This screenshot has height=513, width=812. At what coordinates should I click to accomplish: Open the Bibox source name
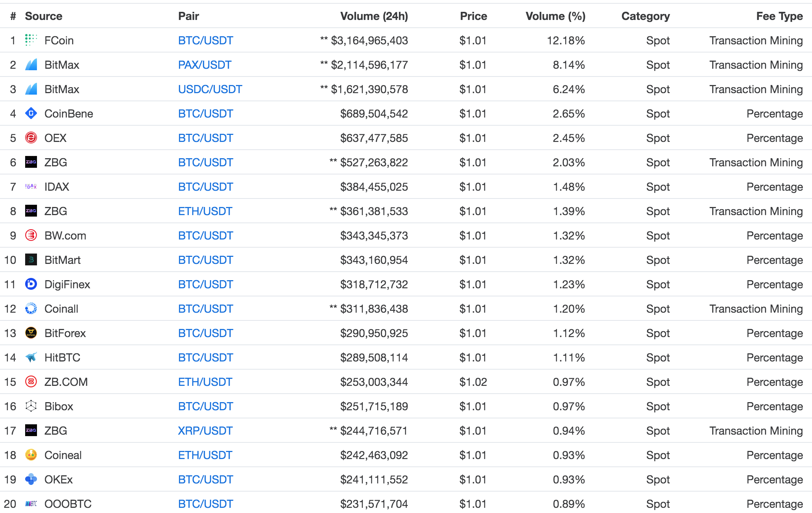pos(59,406)
